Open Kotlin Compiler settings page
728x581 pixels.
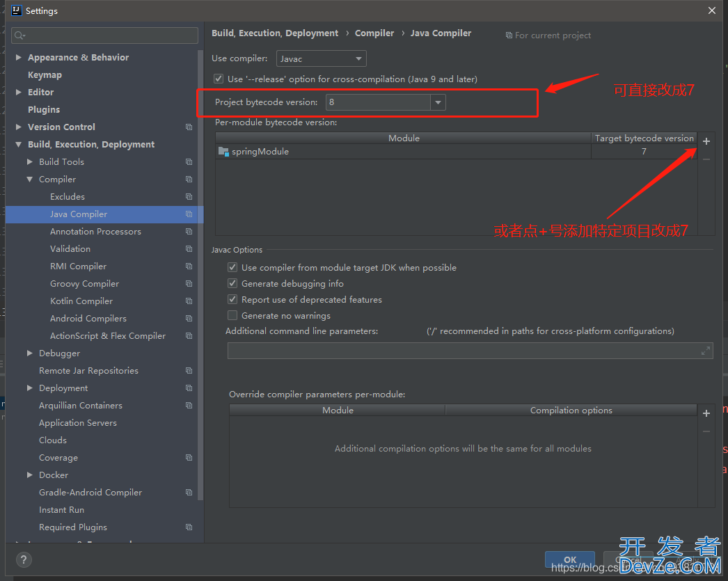point(81,301)
